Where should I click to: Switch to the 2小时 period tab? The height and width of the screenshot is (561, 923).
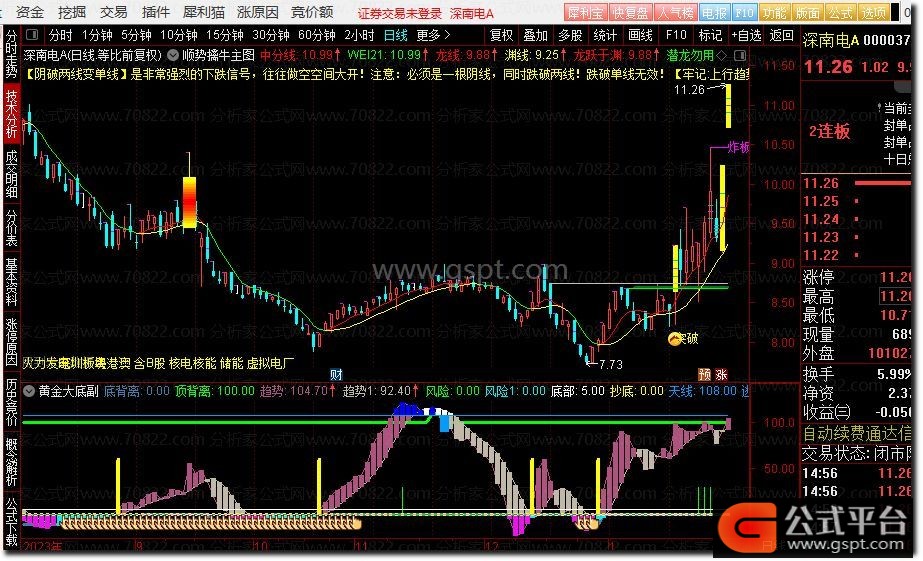(x=359, y=35)
